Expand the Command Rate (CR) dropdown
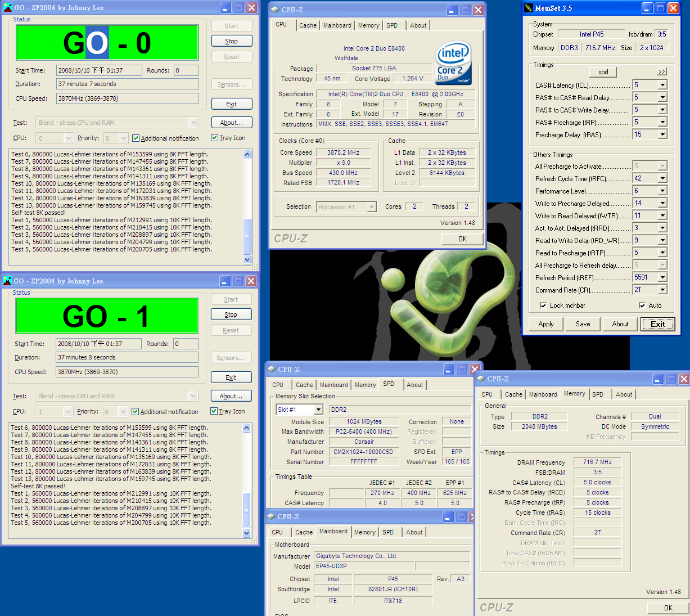690x616 pixels. pos(662,290)
